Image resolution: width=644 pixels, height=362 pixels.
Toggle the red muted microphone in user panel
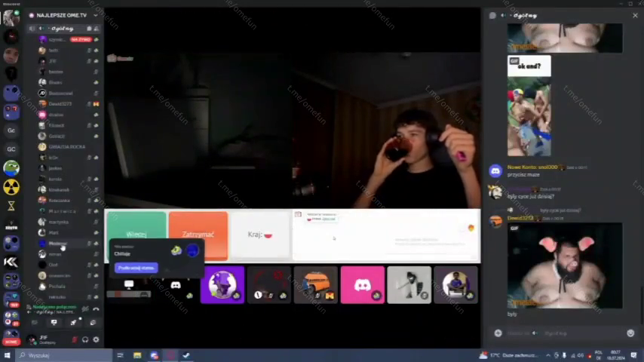pos(75,340)
